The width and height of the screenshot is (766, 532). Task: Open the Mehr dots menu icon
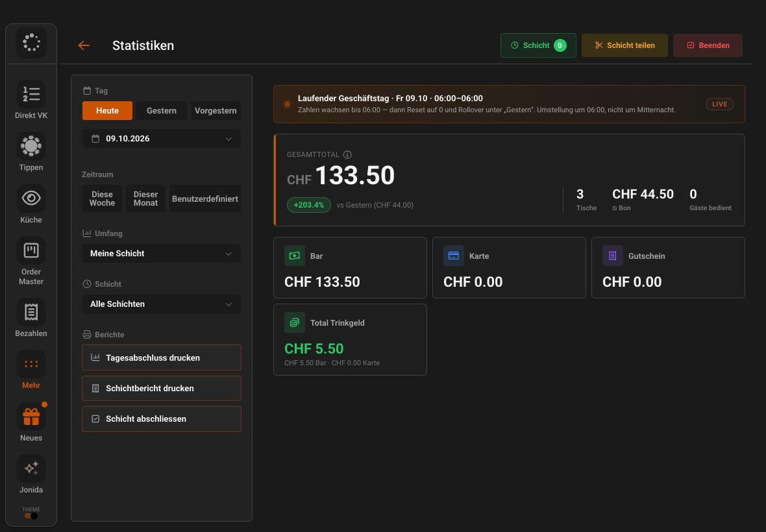coord(31,364)
